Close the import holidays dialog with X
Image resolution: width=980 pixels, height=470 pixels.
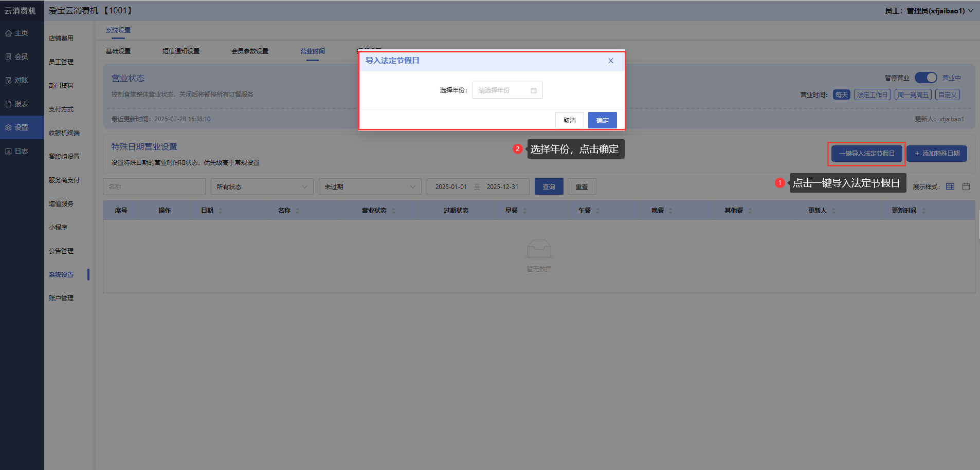point(611,61)
